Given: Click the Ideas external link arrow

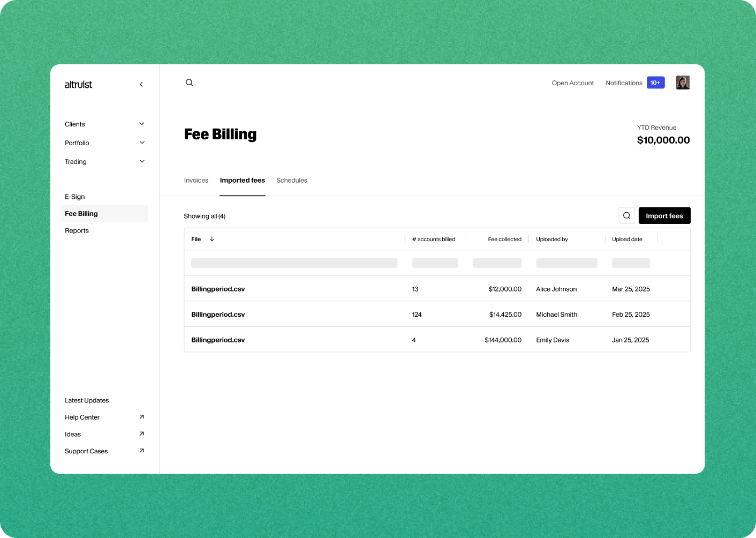Looking at the screenshot, I should click(x=142, y=434).
